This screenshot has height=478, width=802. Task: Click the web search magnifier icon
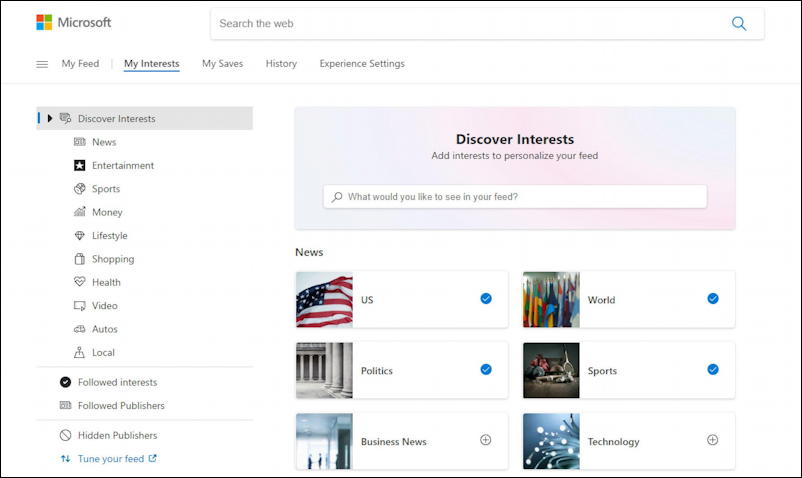click(739, 24)
